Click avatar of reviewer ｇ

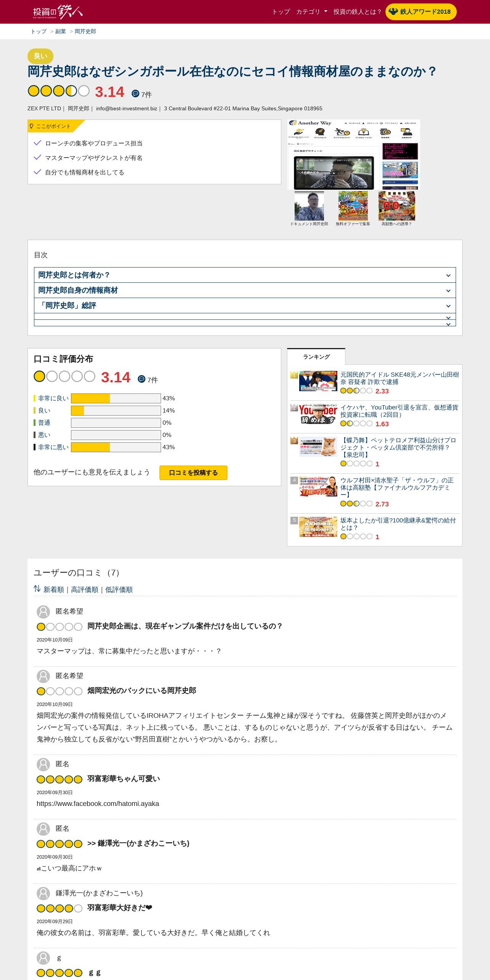(x=44, y=958)
